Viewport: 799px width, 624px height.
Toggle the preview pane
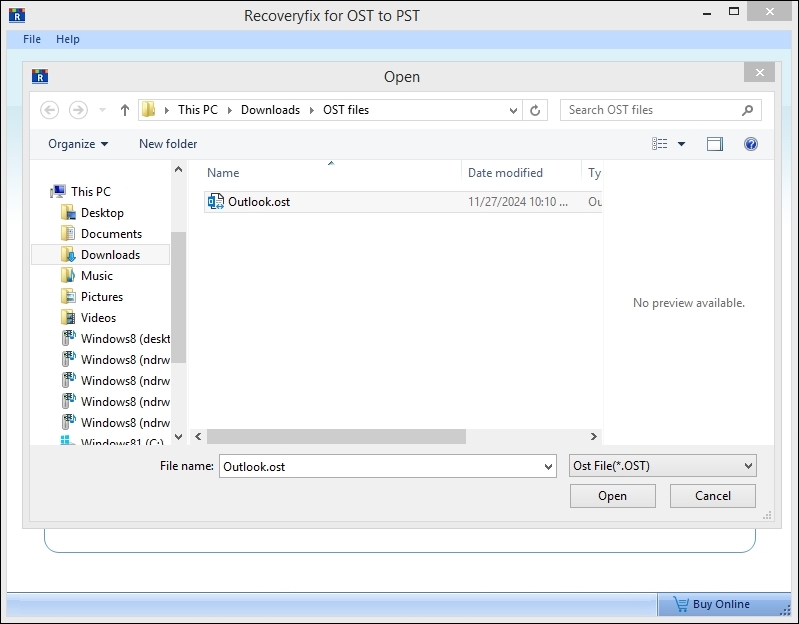coord(714,144)
